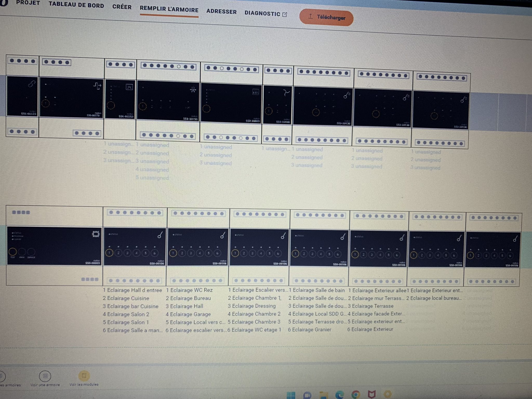
Task: Click chip icon on controller module 550-00003
Action: [96, 234]
